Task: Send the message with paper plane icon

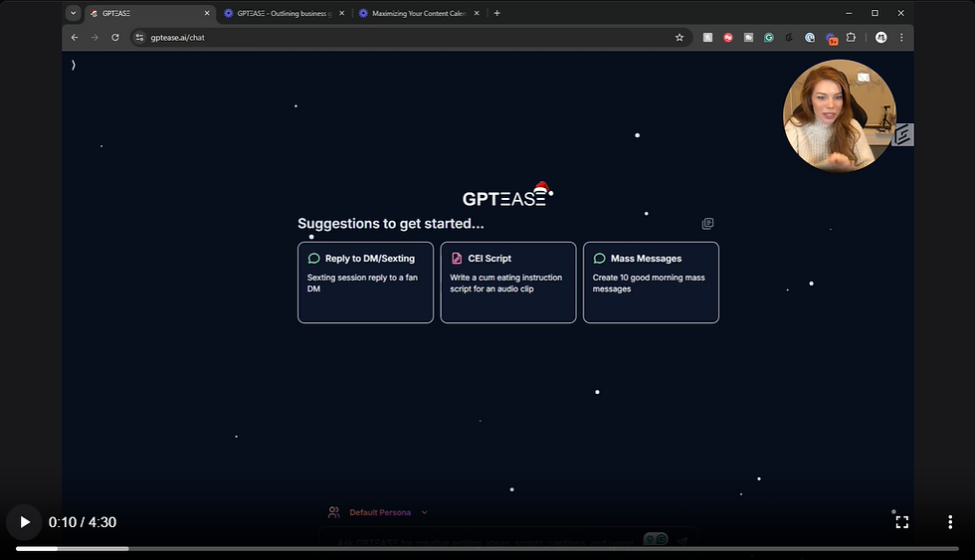Action: [682, 541]
